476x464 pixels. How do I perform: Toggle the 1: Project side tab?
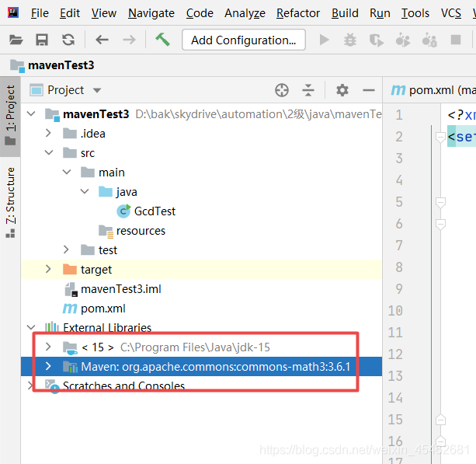tap(10, 117)
